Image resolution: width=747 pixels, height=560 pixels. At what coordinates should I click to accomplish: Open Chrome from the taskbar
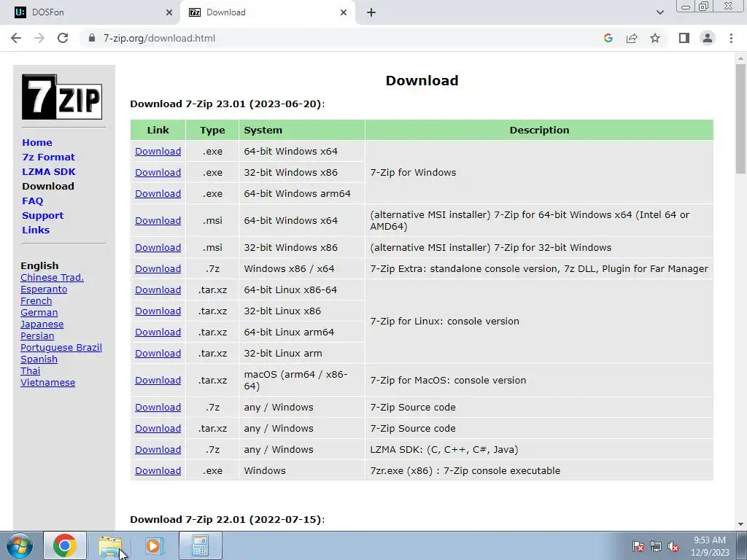coord(65,545)
